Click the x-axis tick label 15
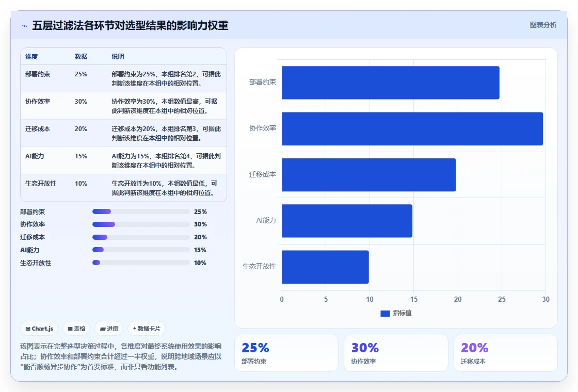Image resolution: width=578 pixels, height=392 pixels. [x=413, y=299]
